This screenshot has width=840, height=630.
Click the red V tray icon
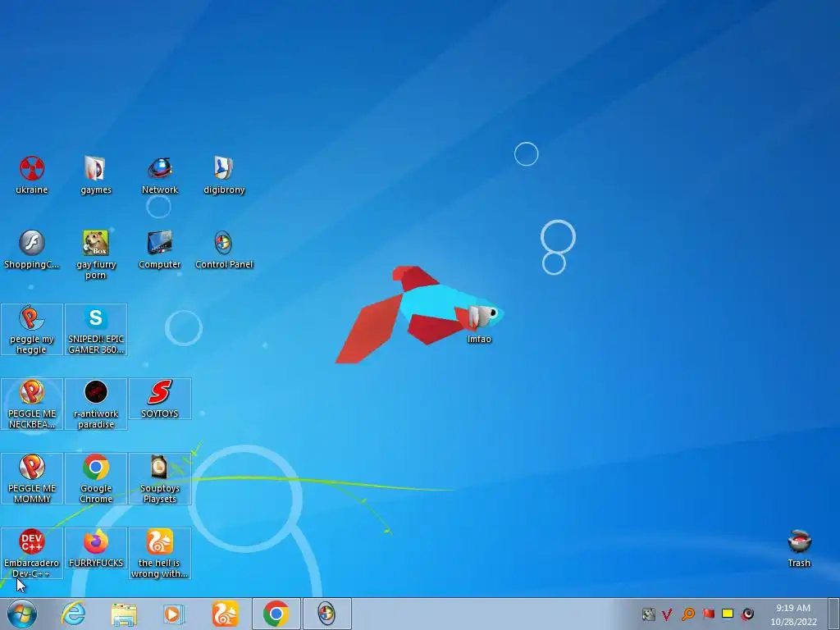point(668,614)
